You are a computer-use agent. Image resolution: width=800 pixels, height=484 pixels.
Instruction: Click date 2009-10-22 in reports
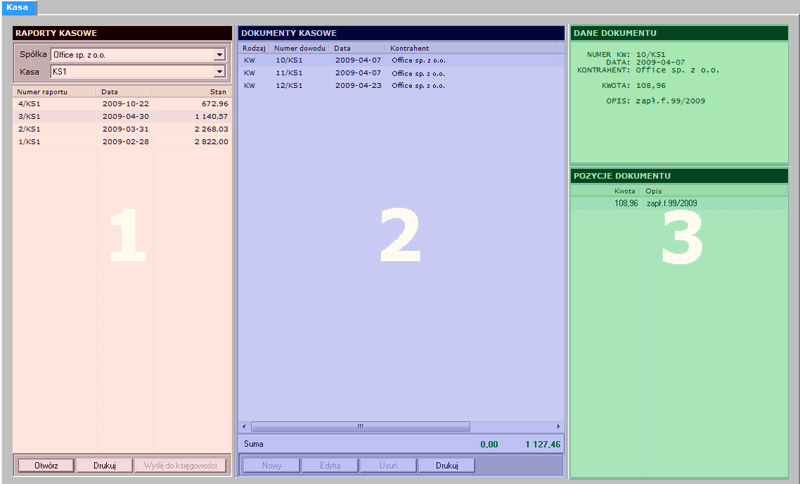click(x=126, y=104)
